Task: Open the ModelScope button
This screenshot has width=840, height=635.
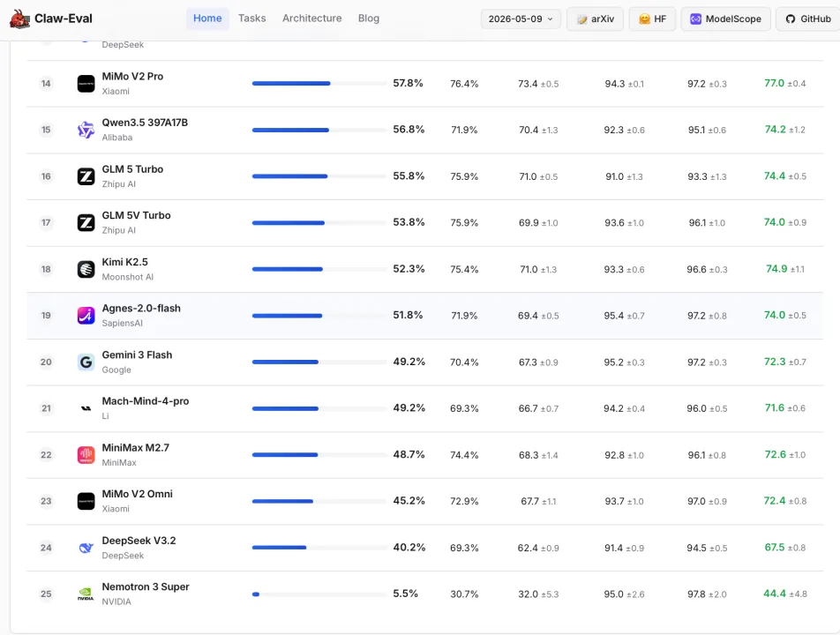Action: [726, 19]
